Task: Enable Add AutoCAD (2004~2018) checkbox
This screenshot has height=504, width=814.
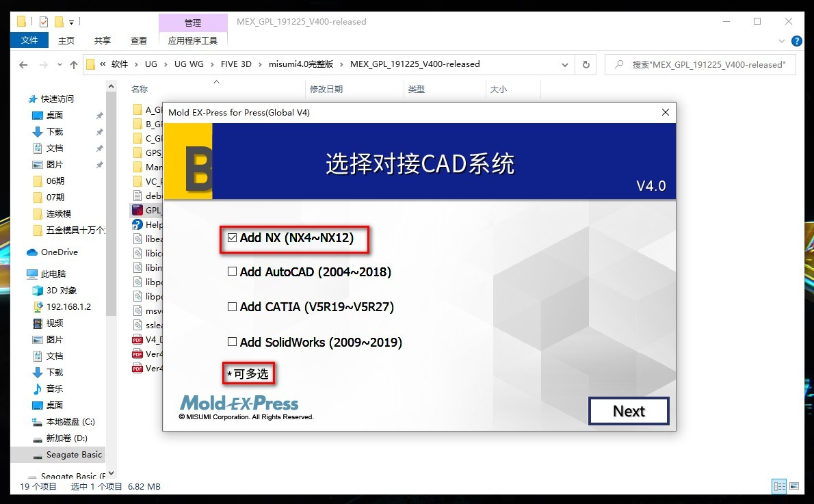Action: tap(232, 271)
